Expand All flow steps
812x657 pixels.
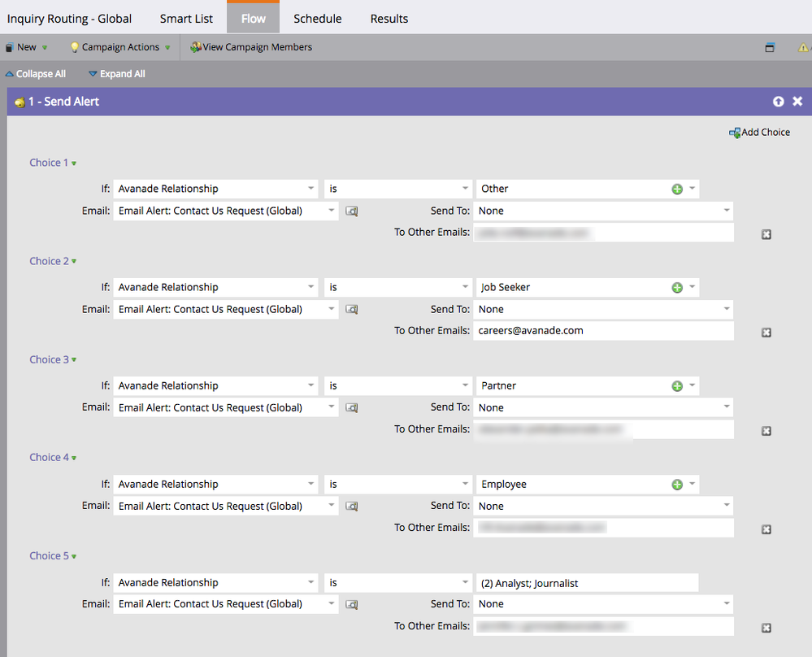click(117, 74)
